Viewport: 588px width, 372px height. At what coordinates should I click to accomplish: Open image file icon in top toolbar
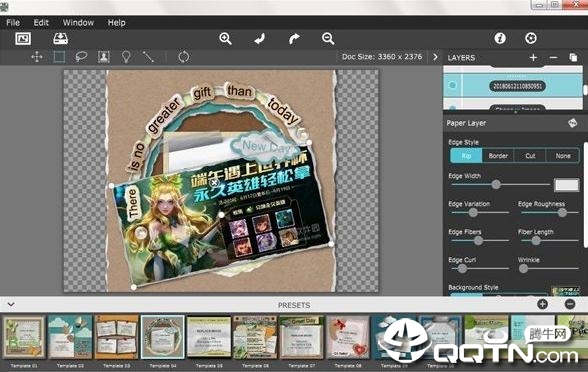[x=23, y=39]
